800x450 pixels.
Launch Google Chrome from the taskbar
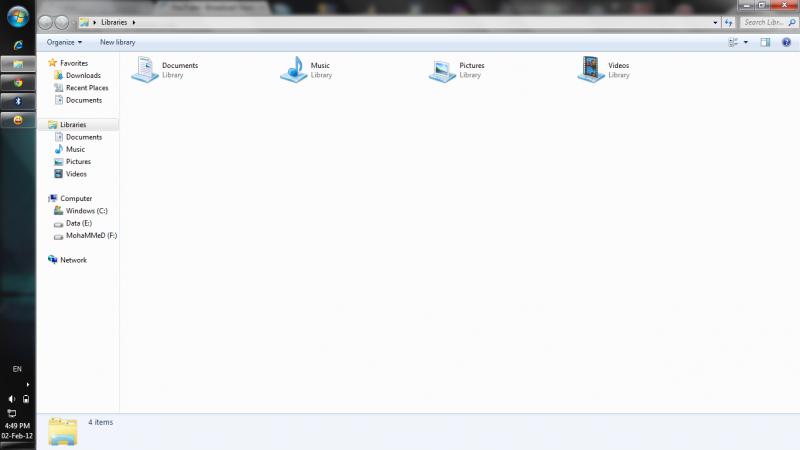tap(18, 83)
